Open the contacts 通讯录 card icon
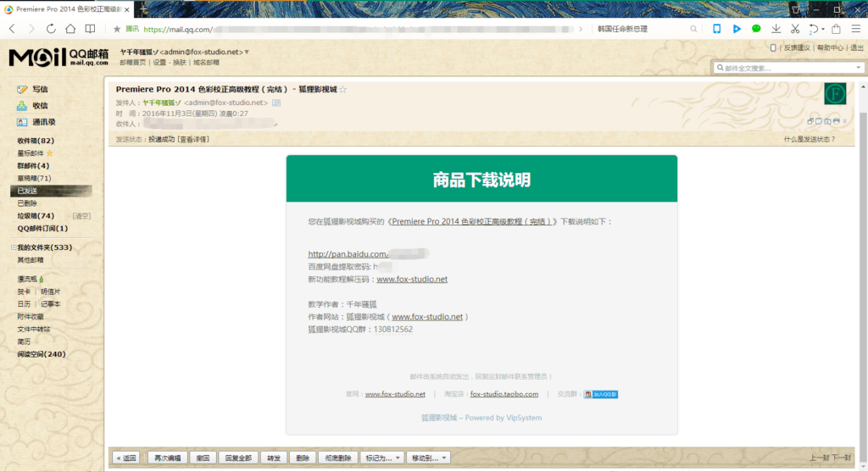This screenshot has height=472, width=868. click(x=22, y=122)
